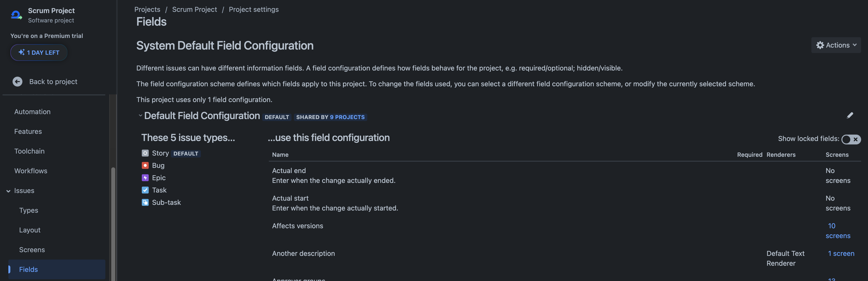This screenshot has height=281, width=868.
Task: Open the 10 screens link for Affects versions
Action: 838,231
